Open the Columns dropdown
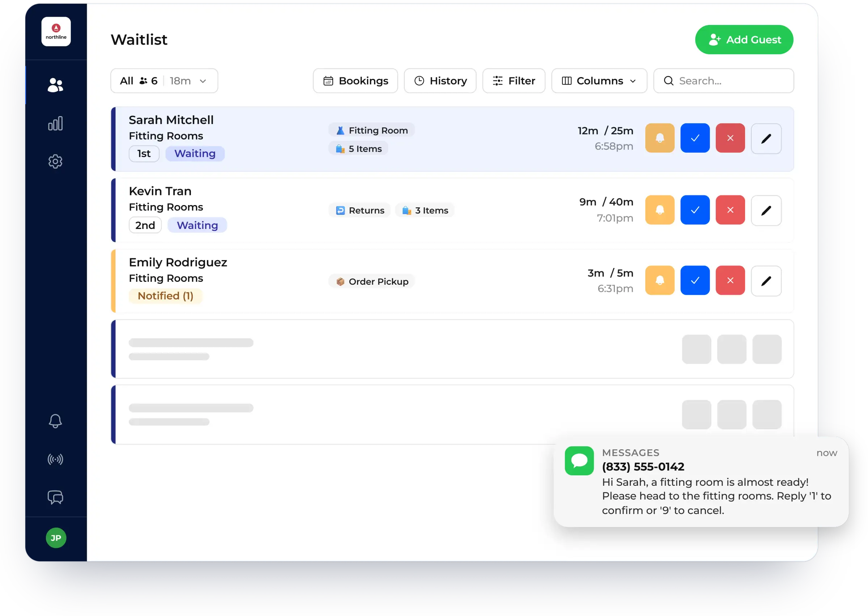This screenshot has height=616, width=868. [599, 81]
